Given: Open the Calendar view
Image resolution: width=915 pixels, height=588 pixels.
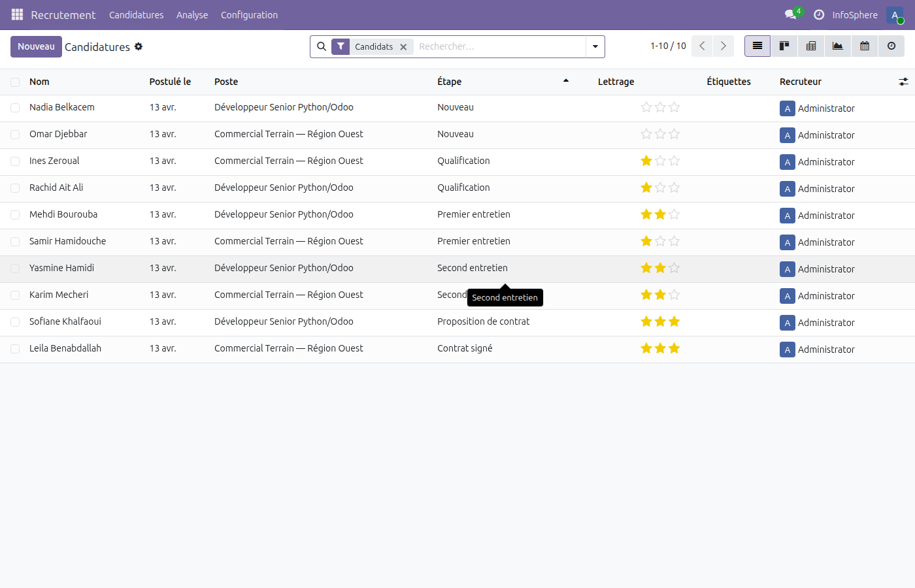Looking at the screenshot, I should 864,46.
